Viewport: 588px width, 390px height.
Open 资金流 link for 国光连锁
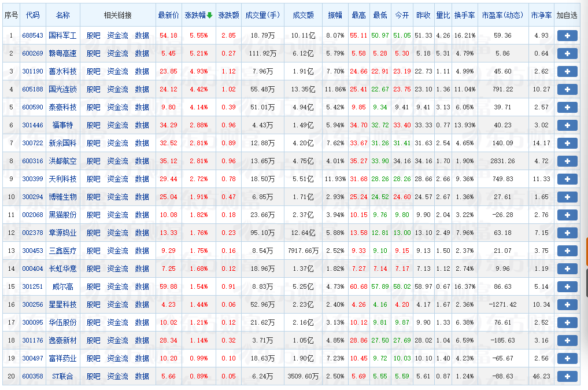[117, 89]
